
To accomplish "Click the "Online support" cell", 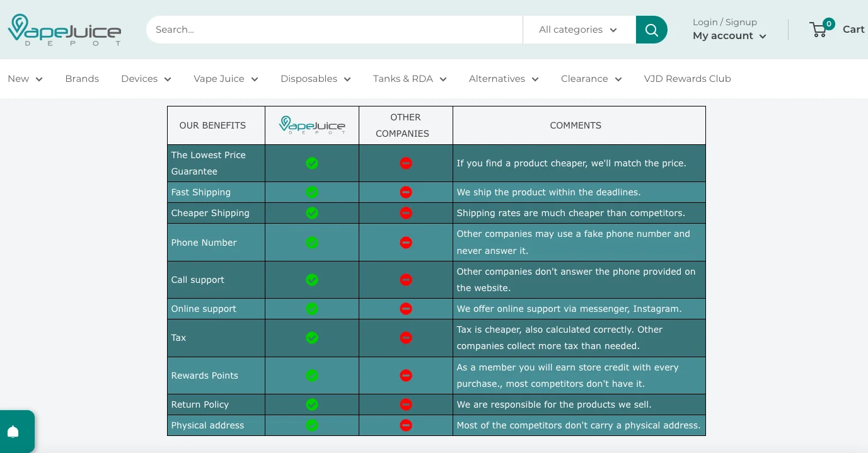I will pyautogui.click(x=216, y=309).
